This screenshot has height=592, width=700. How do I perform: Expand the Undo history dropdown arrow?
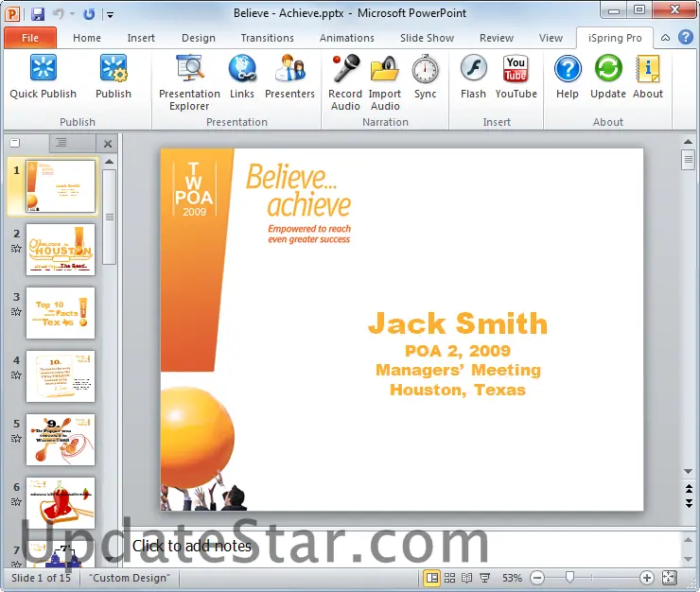(x=72, y=14)
